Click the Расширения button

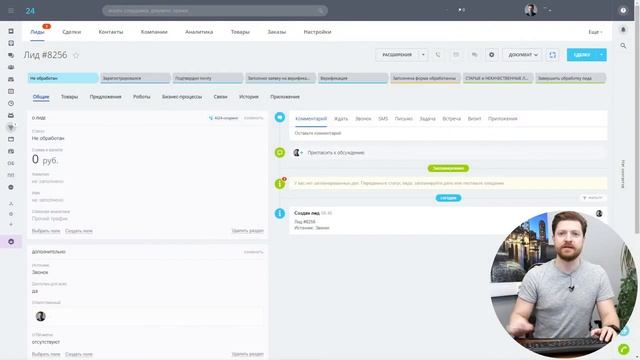[x=397, y=55]
